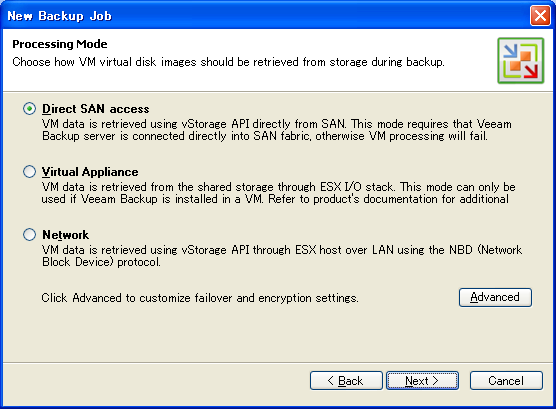The image size is (558, 409).
Task: Click the 'Choose how VM virtual disk images' subtitle
Action: click(x=228, y=62)
